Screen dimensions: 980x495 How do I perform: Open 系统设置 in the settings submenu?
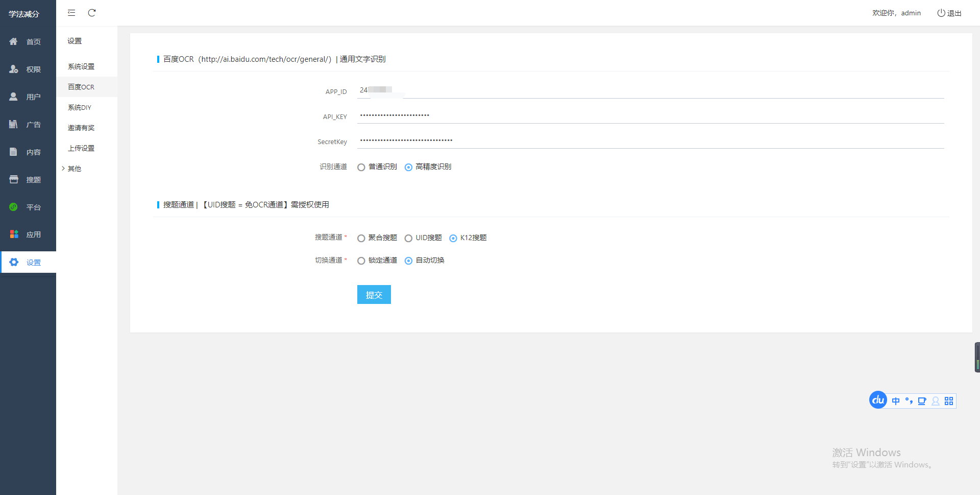tap(81, 66)
